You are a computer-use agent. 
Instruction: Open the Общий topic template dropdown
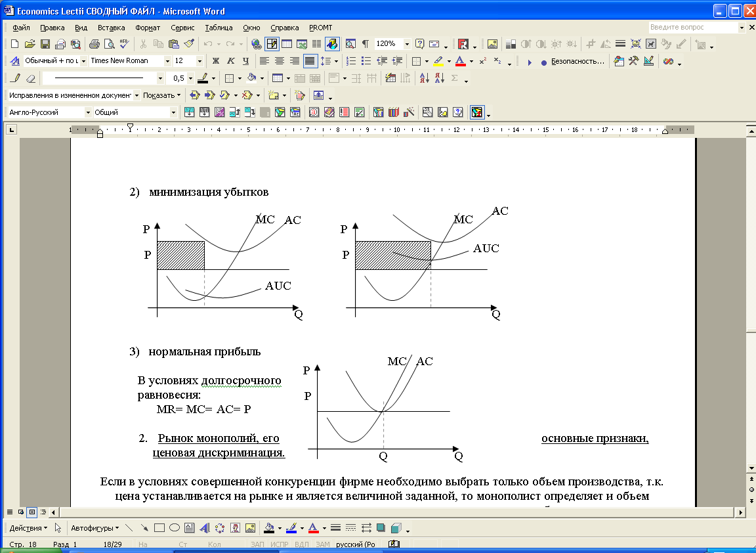click(x=173, y=112)
